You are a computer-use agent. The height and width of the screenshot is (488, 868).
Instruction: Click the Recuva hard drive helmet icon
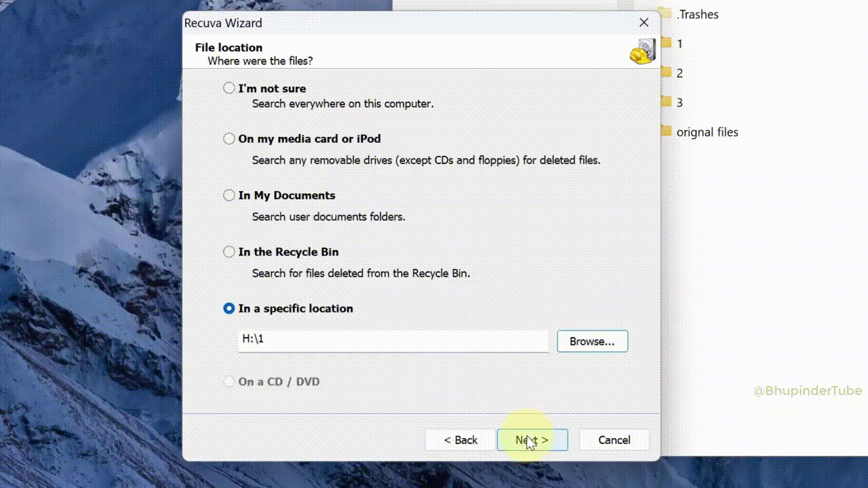[x=643, y=52]
